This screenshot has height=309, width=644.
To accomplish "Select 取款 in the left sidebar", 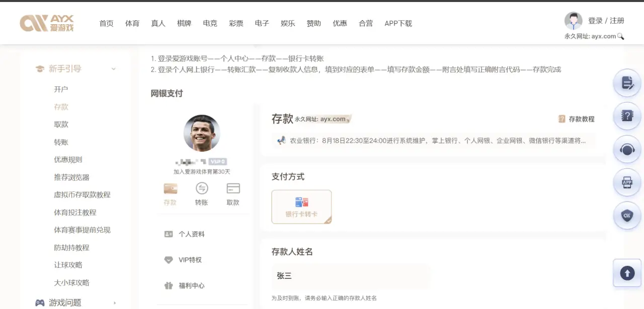I will (61, 124).
